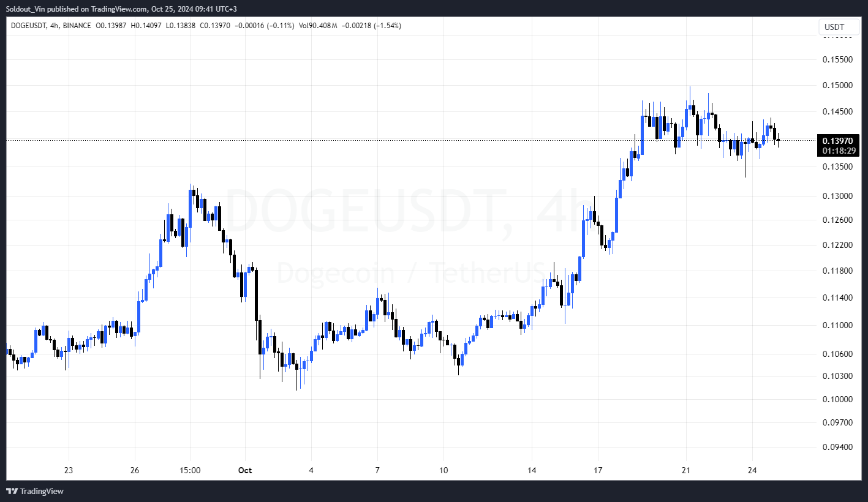Click the 4h interval in chart legend

(x=55, y=26)
